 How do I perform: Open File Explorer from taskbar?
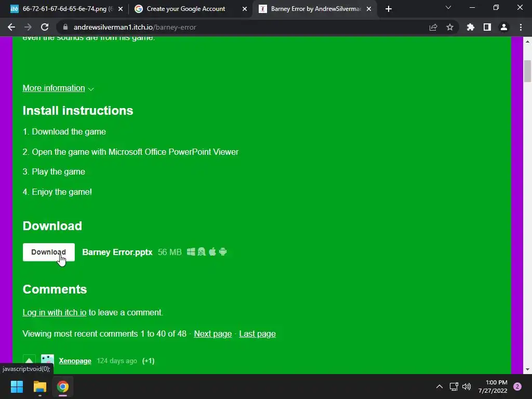39,387
